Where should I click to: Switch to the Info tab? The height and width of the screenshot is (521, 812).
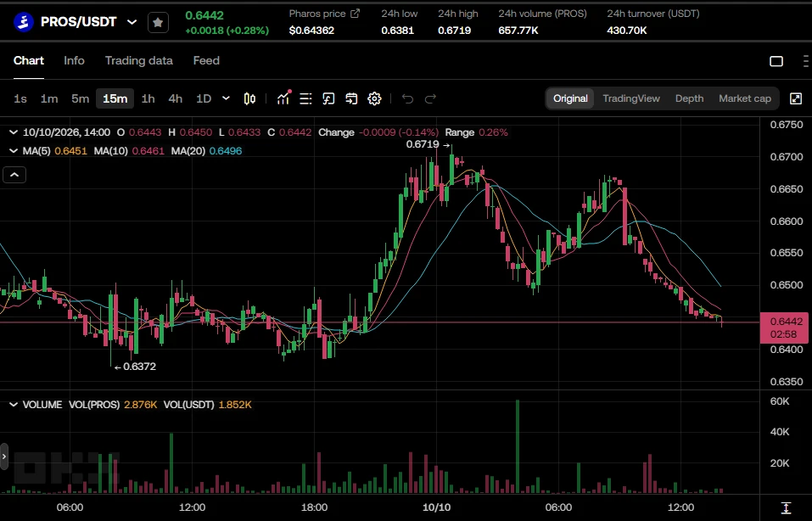[74, 60]
